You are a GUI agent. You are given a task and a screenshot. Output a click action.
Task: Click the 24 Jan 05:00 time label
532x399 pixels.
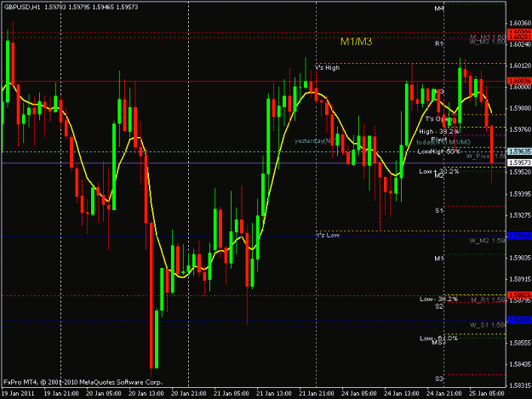[x=358, y=394]
